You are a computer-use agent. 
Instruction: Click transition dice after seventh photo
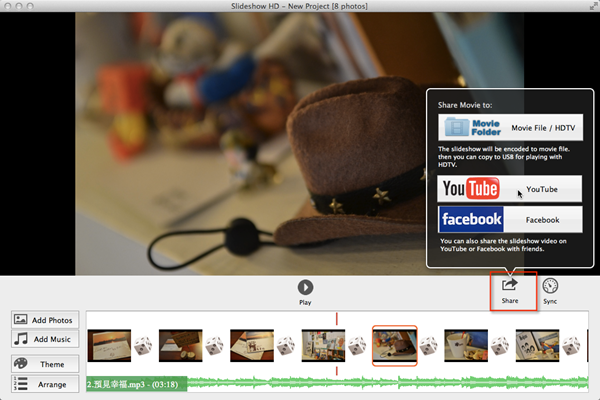click(x=571, y=345)
